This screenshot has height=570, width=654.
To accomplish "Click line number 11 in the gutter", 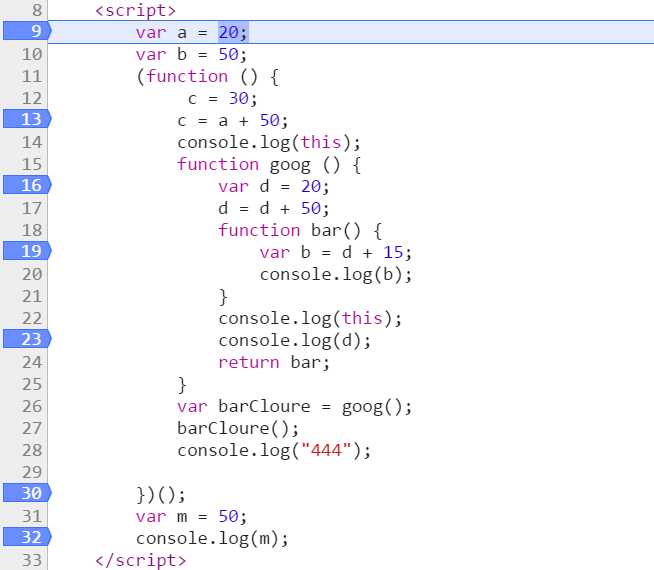I will pyautogui.click(x=32, y=76).
